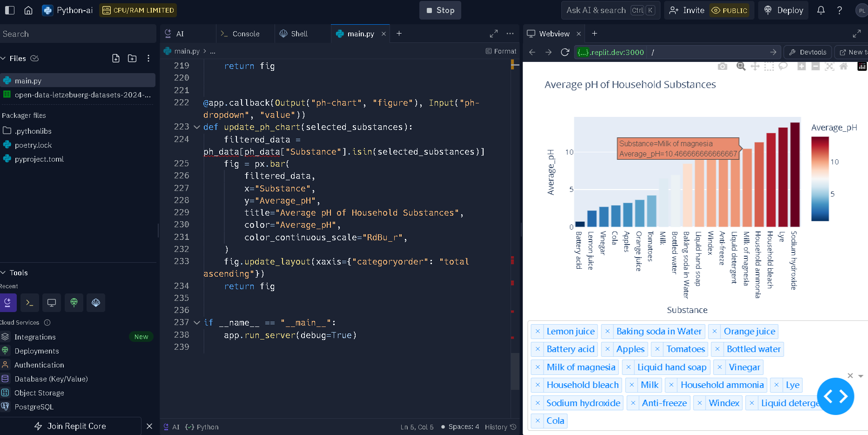Create a new folder icon

132,58
